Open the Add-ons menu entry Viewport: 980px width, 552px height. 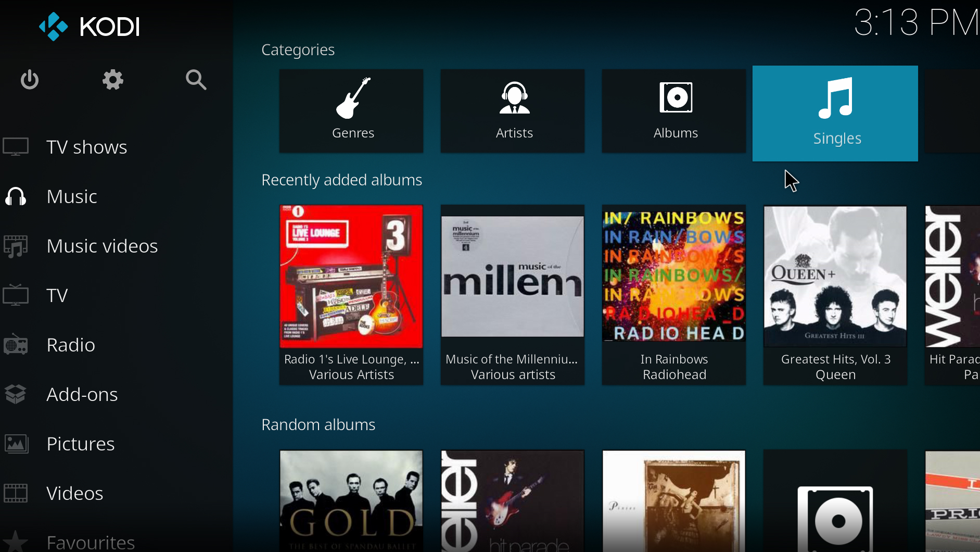[x=82, y=394]
